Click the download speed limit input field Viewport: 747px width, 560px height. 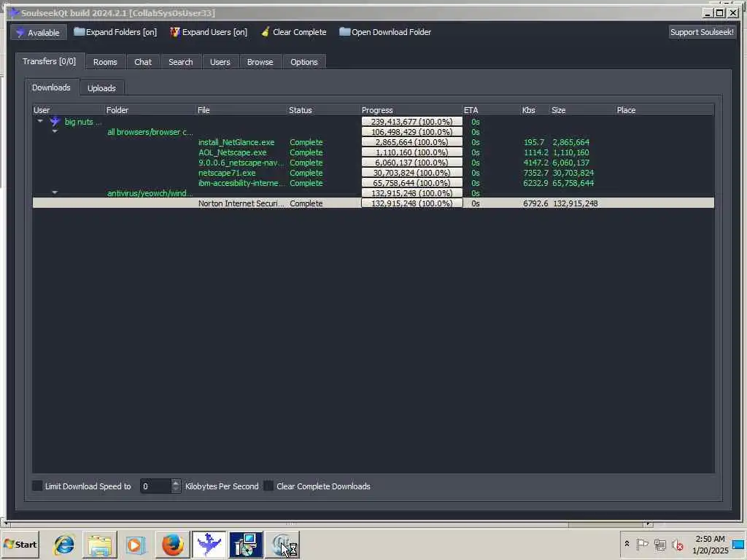pyautogui.click(x=156, y=486)
